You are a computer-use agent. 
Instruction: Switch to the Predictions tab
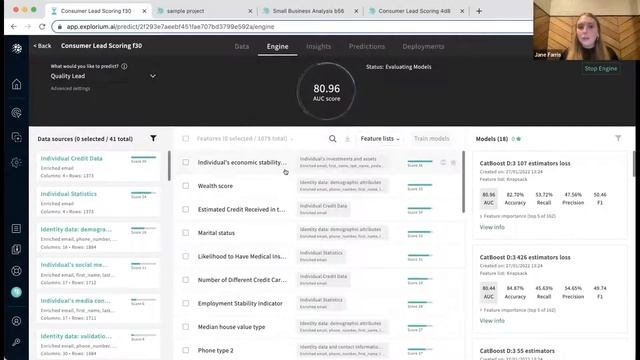[x=367, y=47]
